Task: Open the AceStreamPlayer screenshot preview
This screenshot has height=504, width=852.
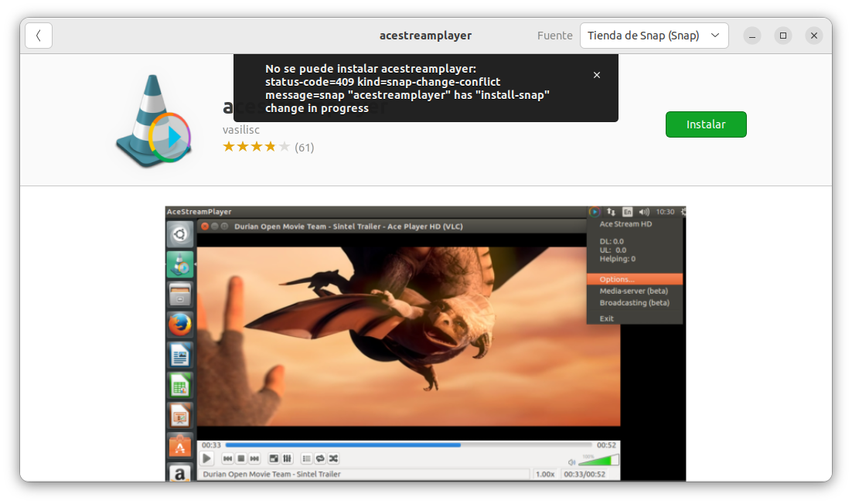Action: [x=425, y=344]
